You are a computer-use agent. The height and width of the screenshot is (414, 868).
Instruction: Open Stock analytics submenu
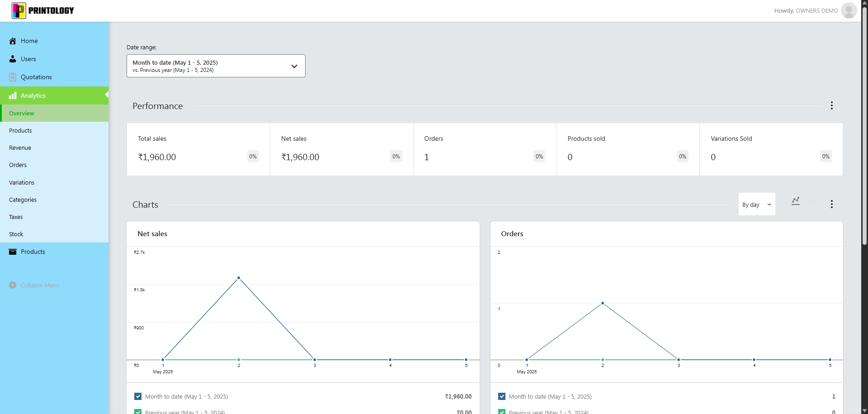(x=54, y=234)
